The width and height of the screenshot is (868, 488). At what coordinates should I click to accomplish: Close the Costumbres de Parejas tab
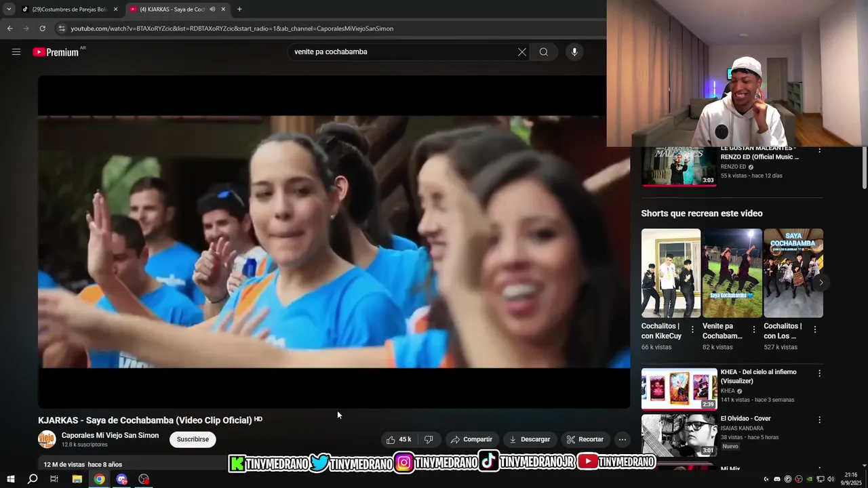click(x=115, y=9)
